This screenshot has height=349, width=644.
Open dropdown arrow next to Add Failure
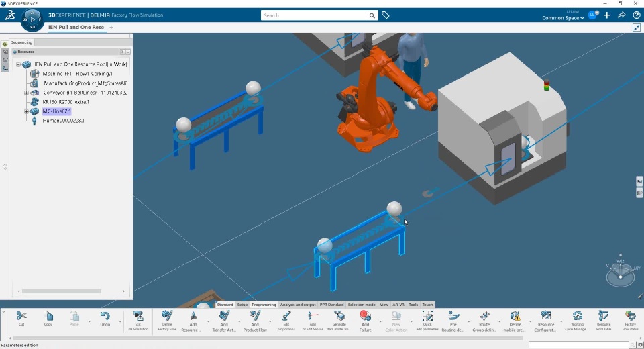(380, 321)
